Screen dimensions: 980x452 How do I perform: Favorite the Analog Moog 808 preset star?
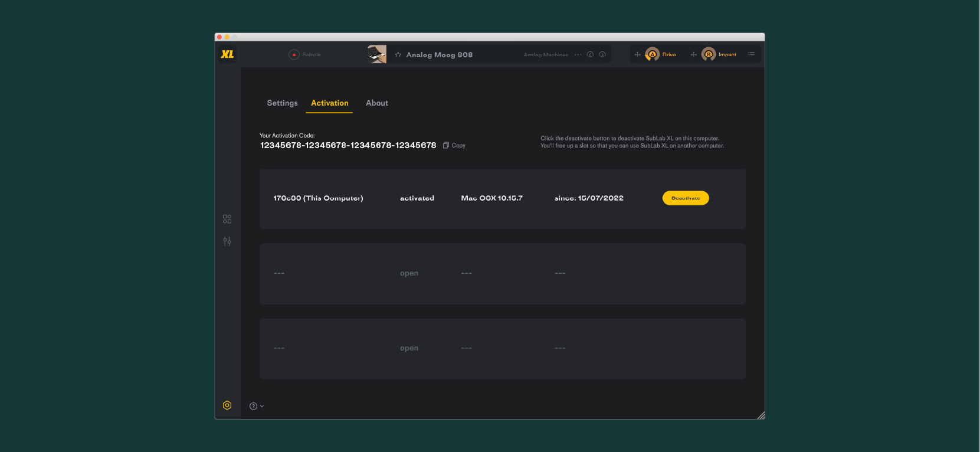coord(398,55)
